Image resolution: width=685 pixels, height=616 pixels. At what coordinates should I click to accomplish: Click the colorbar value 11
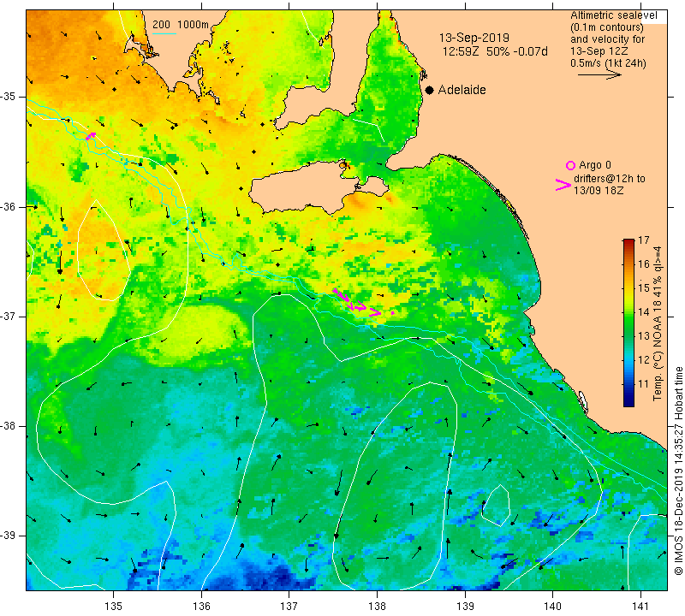(x=644, y=384)
